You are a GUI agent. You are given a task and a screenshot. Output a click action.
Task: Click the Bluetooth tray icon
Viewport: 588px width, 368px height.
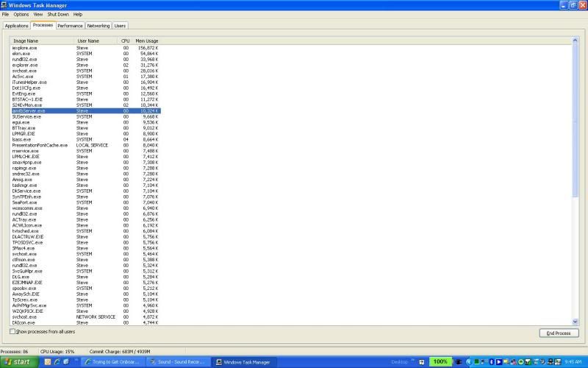click(491, 362)
